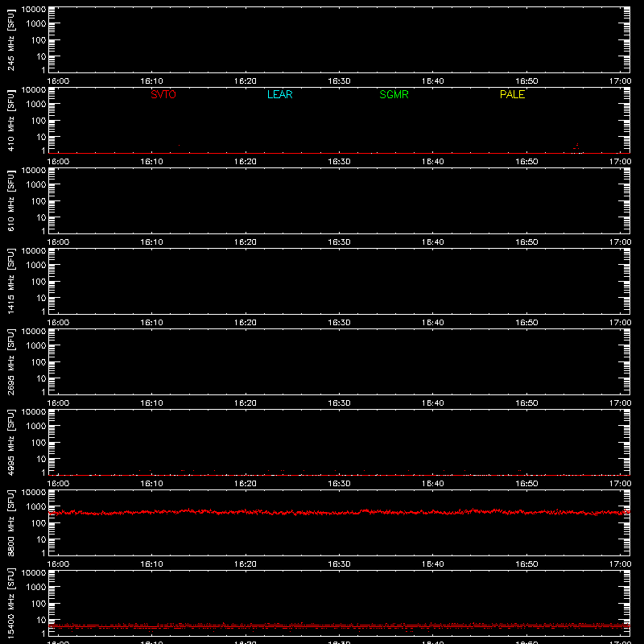
Task: Click the red baseline trace in 4995 MHz panel
Action: pyautogui.click(x=339, y=475)
